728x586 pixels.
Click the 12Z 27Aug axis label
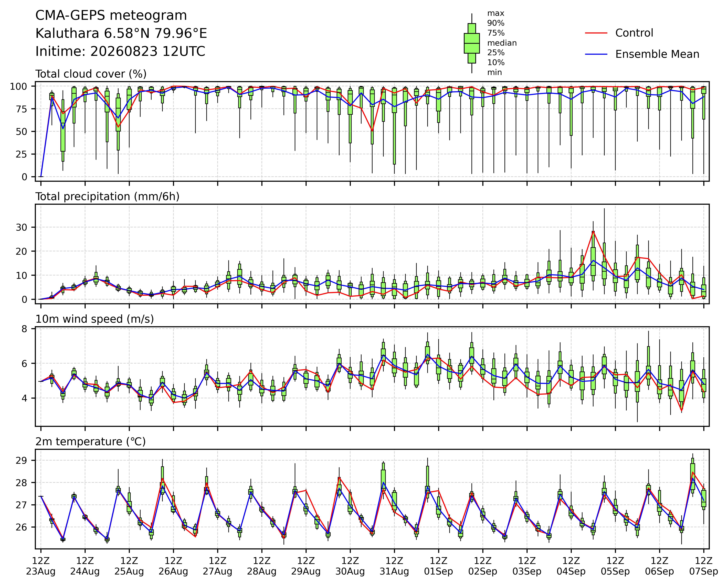[217, 566]
